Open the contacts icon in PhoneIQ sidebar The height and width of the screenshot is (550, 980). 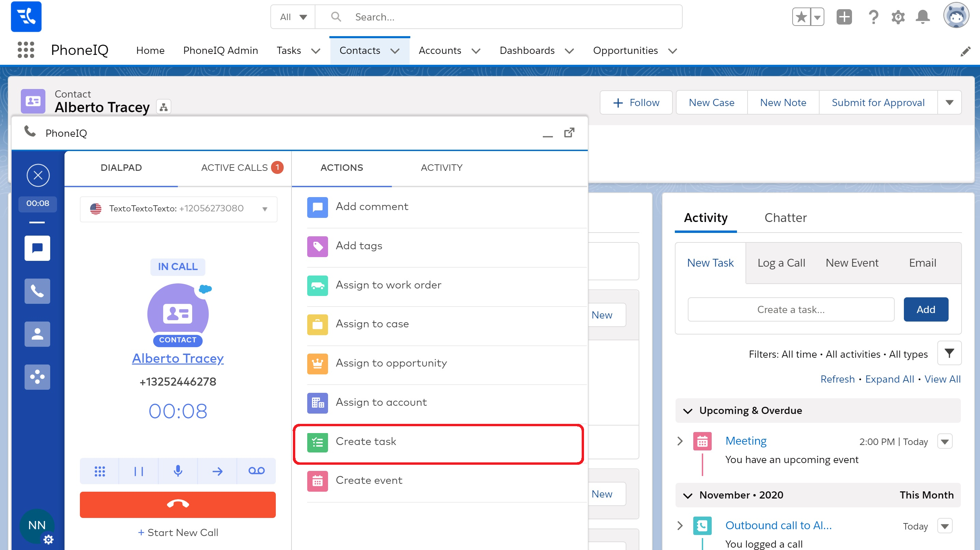pyautogui.click(x=37, y=334)
